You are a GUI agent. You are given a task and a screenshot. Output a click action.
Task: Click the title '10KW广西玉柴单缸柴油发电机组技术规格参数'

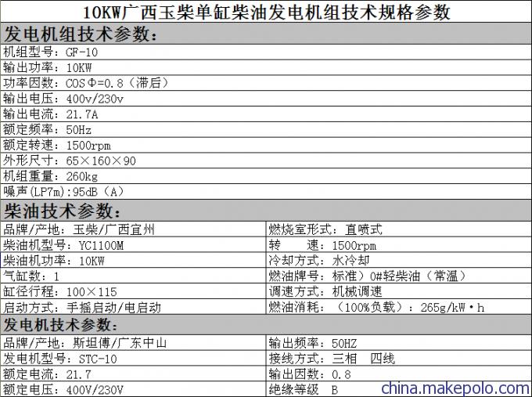(266, 12)
